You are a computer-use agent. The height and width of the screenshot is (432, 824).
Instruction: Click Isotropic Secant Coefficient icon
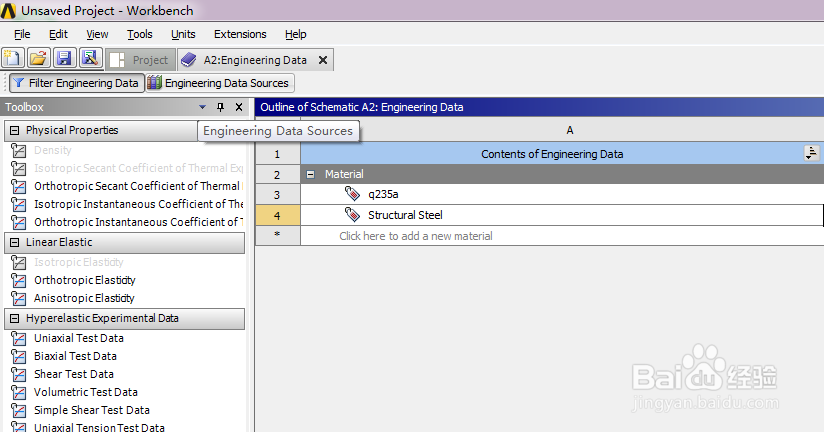click(x=18, y=169)
